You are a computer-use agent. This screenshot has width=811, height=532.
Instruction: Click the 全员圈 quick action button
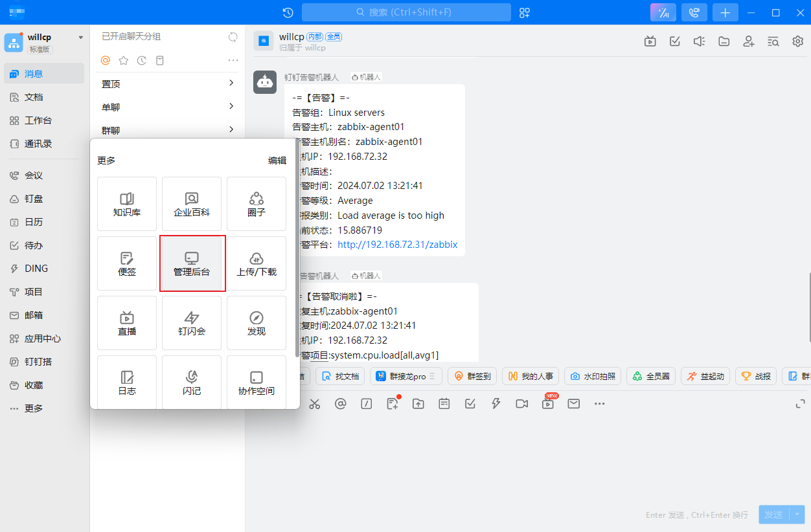(x=651, y=376)
